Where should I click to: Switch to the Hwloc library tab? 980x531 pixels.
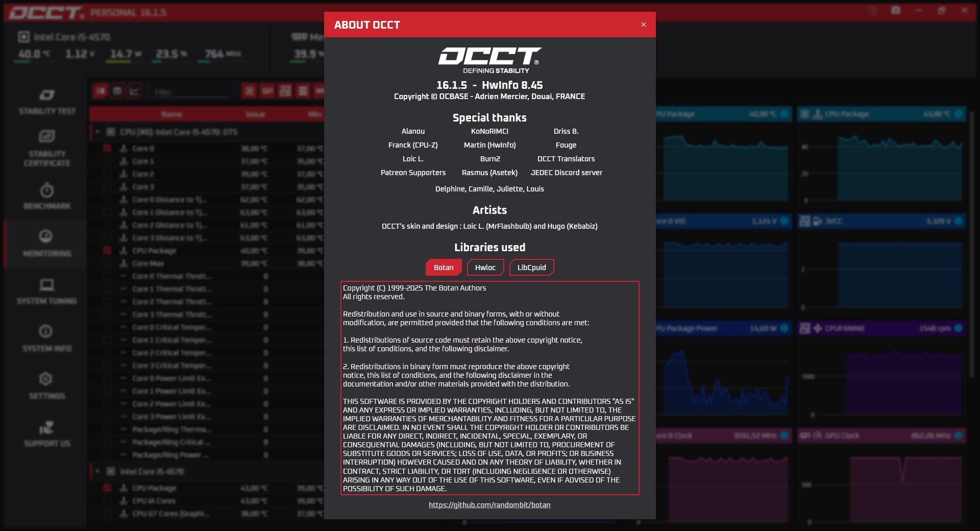(x=485, y=268)
